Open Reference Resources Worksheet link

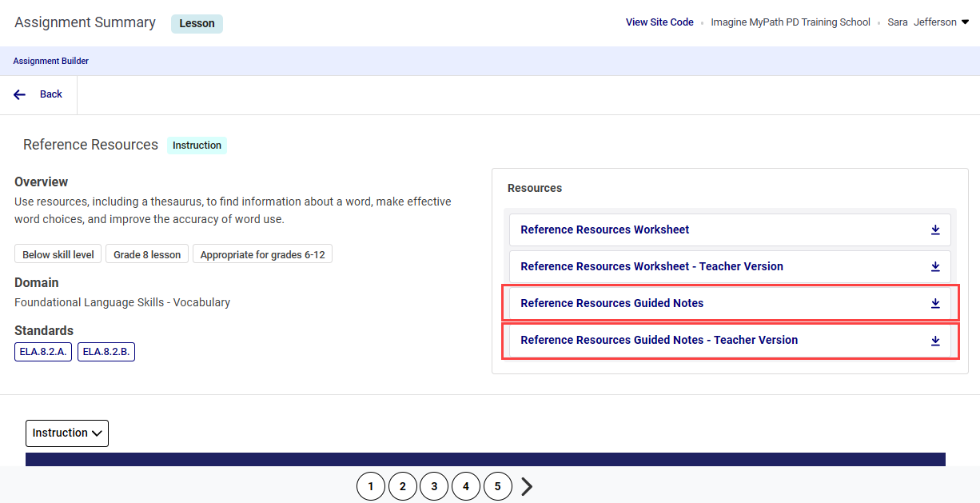tap(604, 230)
